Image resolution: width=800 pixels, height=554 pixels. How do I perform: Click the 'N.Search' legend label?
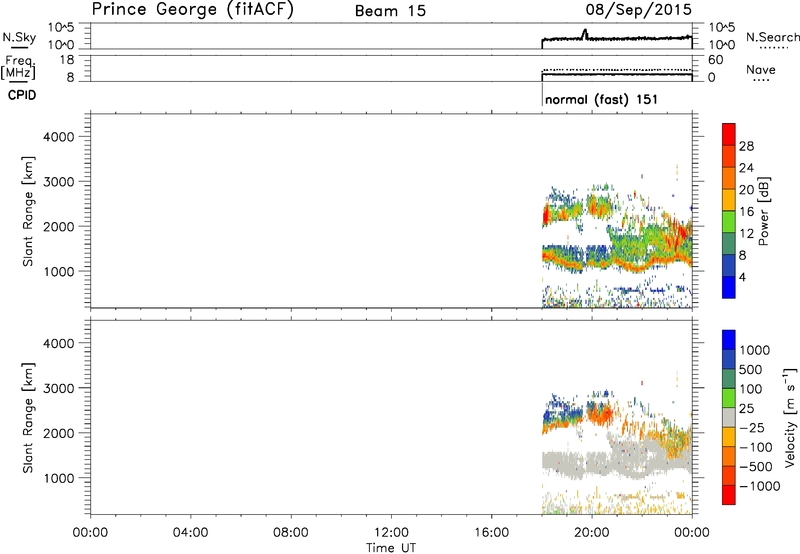tap(772, 37)
